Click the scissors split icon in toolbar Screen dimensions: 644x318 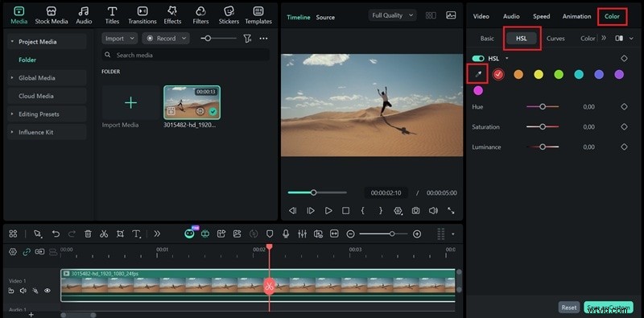pos(104,233)
